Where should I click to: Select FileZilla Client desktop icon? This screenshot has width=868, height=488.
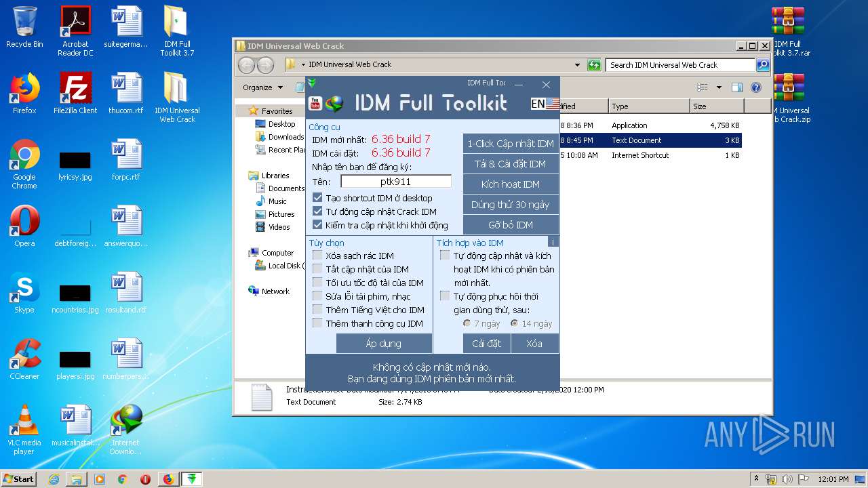(x=75, y=94)
